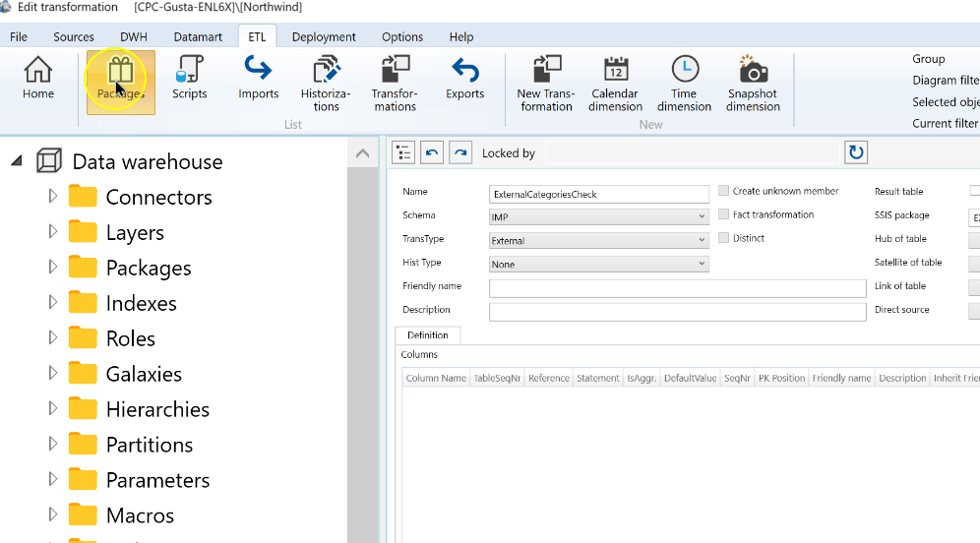The image size is (980, 543).
Task: Select the Definition tab
Action: [x=428, y=334]
